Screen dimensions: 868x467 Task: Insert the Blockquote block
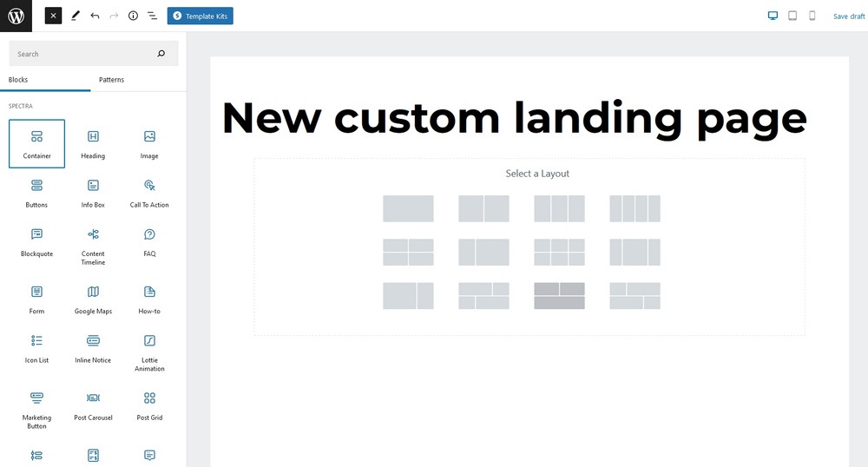point(36,242)
